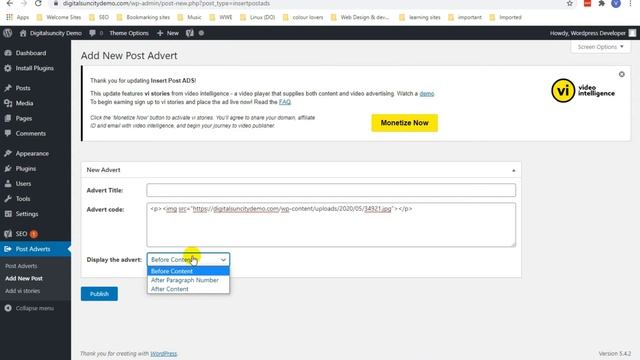Focus the Advert Title field
640x360 pixels.
(331, 190)
